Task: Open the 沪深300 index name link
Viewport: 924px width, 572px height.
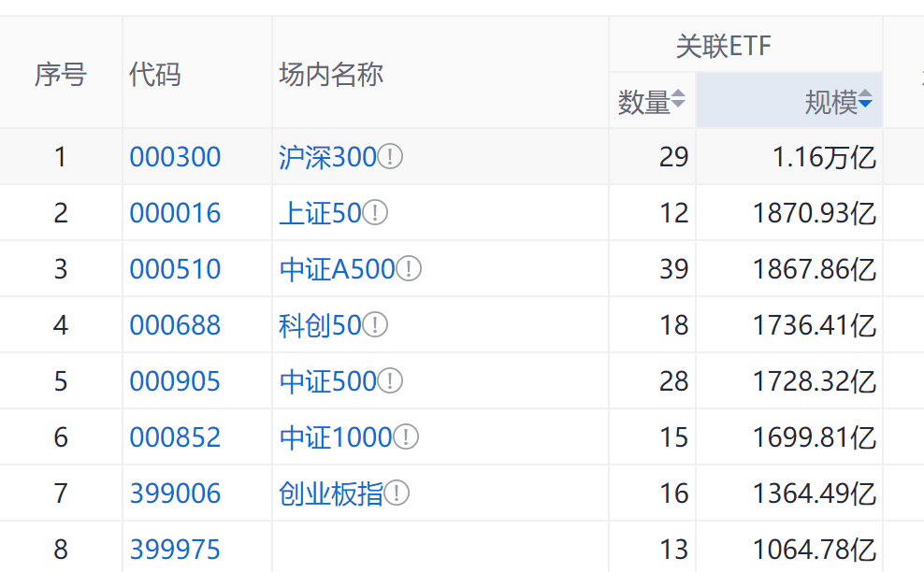Action: pos(327,157)
